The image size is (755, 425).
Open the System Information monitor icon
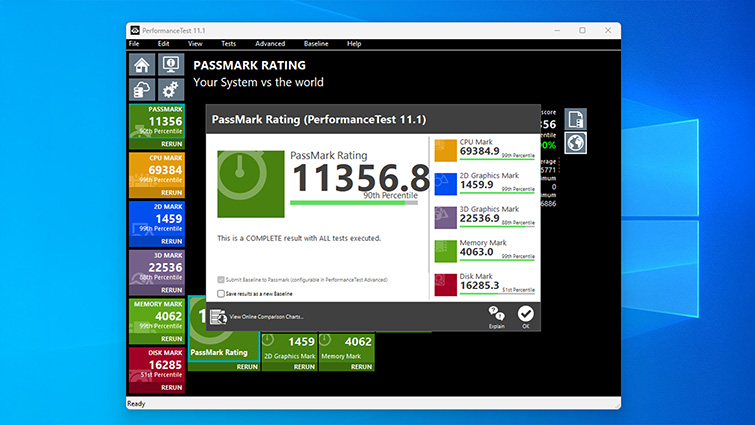pyautogui.click(x=171, y=64)
